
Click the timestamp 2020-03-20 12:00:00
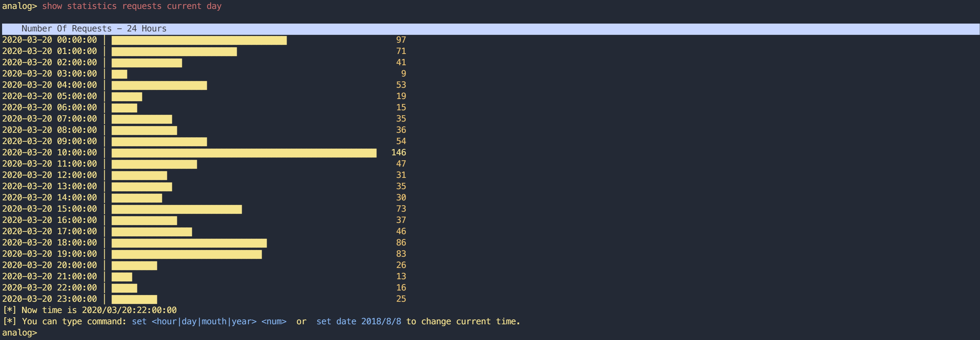(49, 175)
